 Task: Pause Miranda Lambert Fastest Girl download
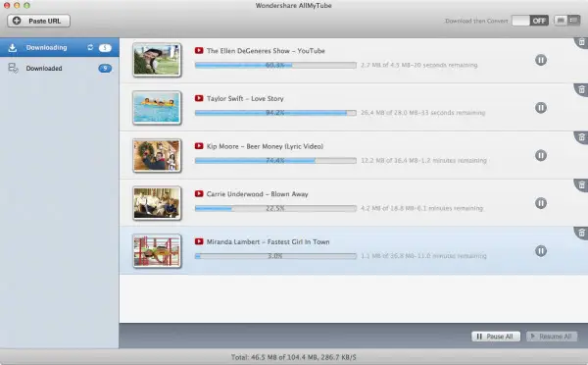pos(541,250)
